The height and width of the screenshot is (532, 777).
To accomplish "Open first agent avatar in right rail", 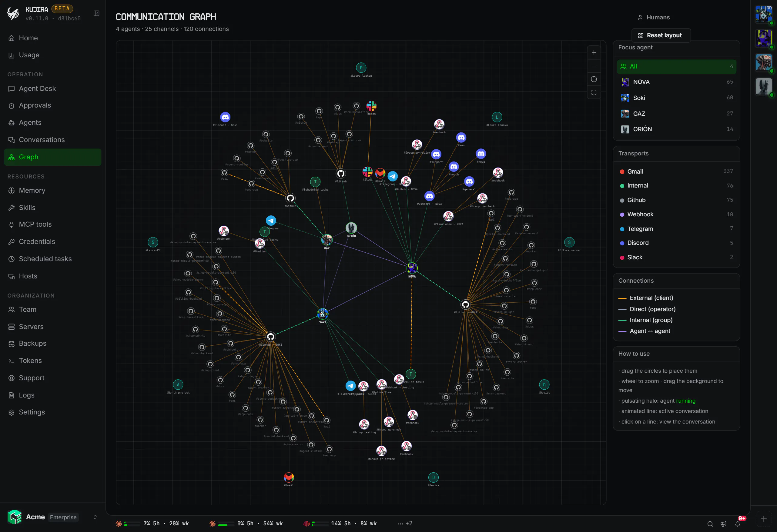I will coord(764,14).
